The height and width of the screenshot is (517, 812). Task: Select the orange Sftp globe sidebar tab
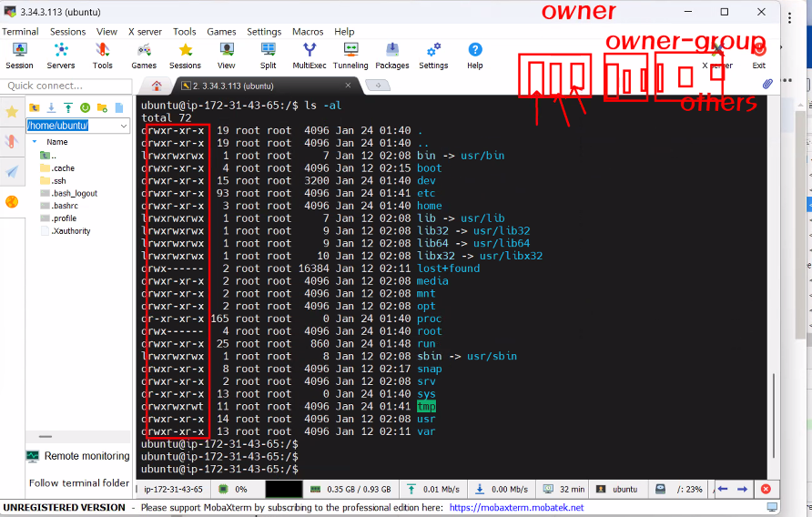pos(12,201)
